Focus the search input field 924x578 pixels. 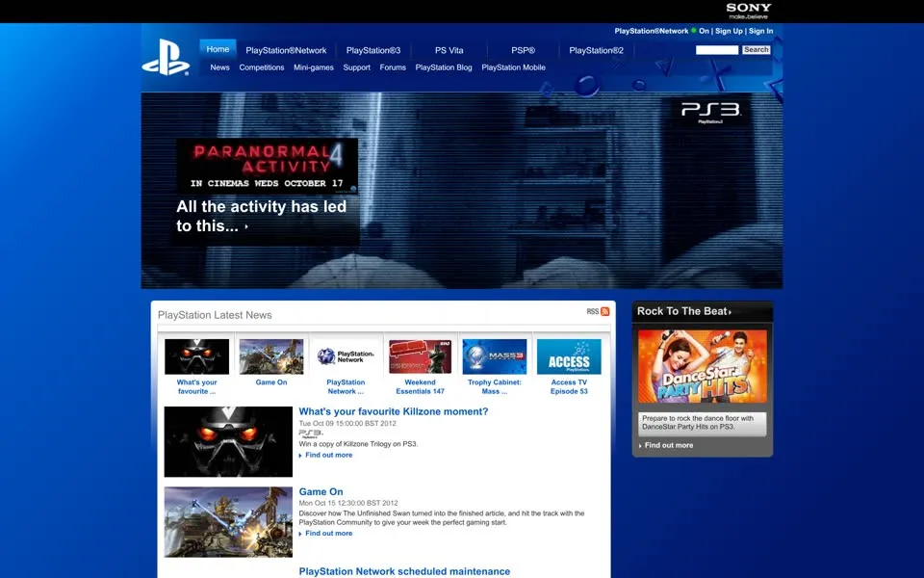[x=716, y=50]
